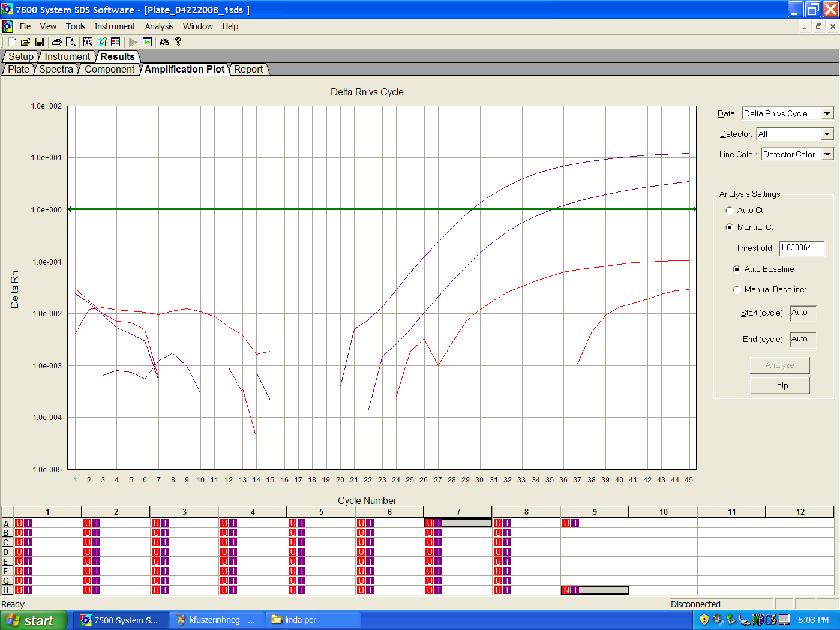Click the Help button in Analysis Settings
Screen dimensions: 840x630
pos(779,385)
